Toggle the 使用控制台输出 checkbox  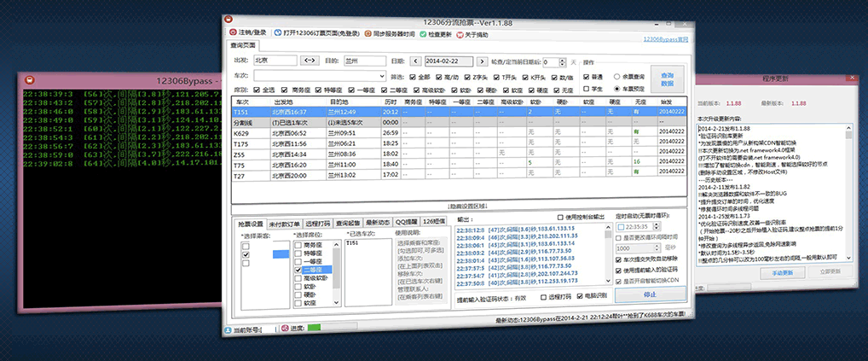(x=559, y=218)
